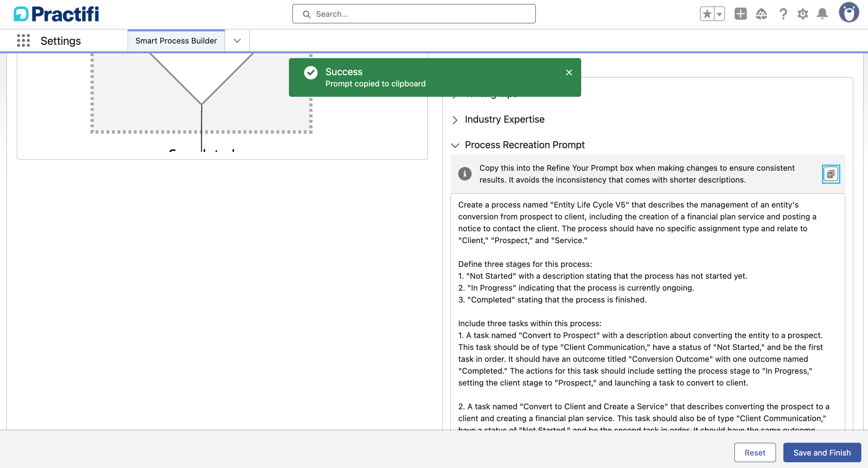Open the Help question mark icon
Screen dimensions: 868x468
click(x=783, y=14)
